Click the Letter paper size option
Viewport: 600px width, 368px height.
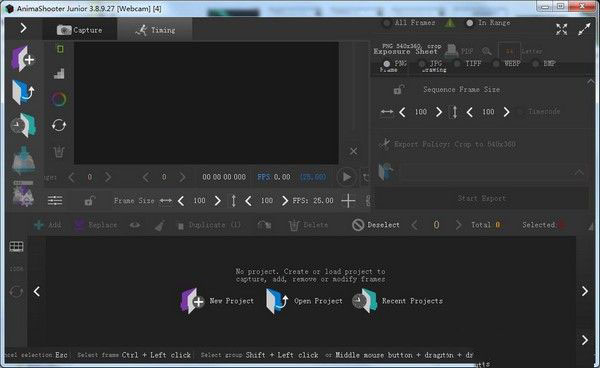[x=532, y=51]
